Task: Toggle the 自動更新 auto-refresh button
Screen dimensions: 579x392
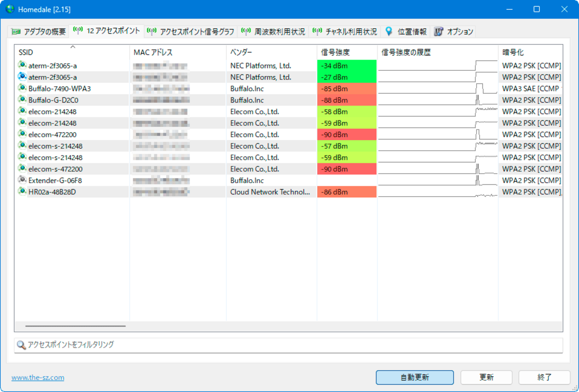Action: tap(415, 377)
